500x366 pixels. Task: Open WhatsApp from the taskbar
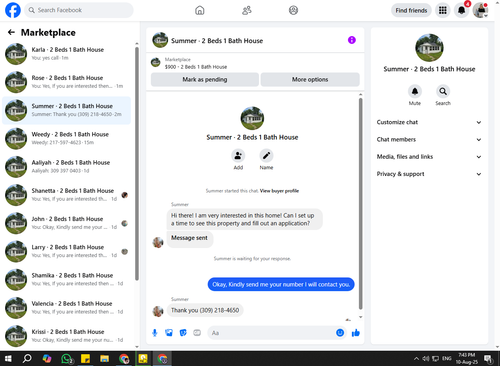(67, 359)
